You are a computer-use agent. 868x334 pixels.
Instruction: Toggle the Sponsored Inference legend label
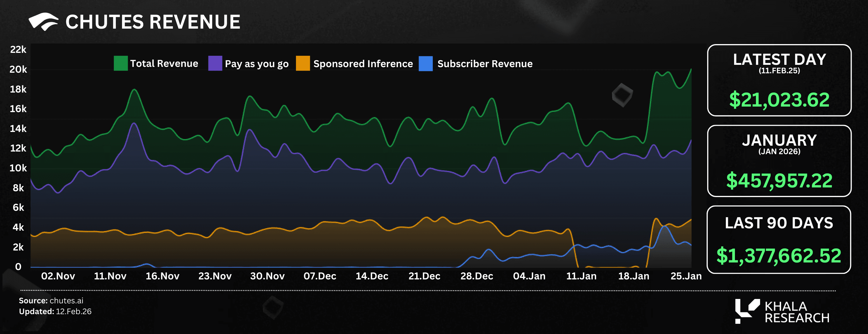363,64
